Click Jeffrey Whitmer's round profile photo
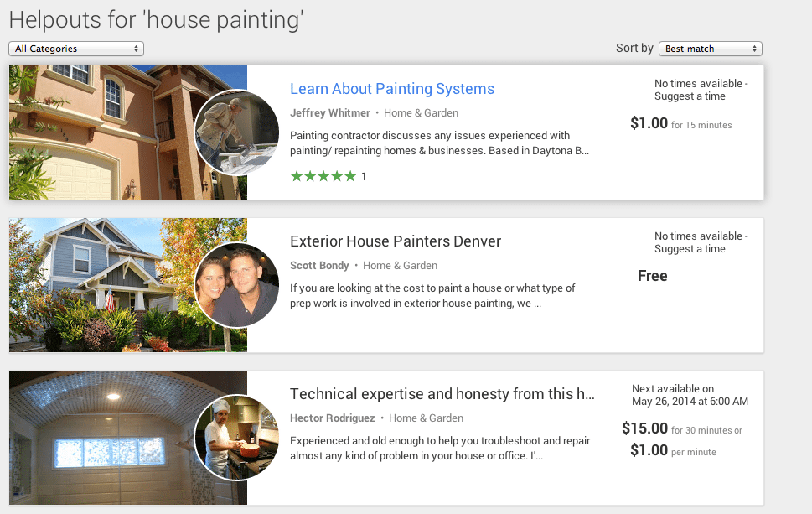The width and height of the screenshot is (812, 514). click(236, 132)
